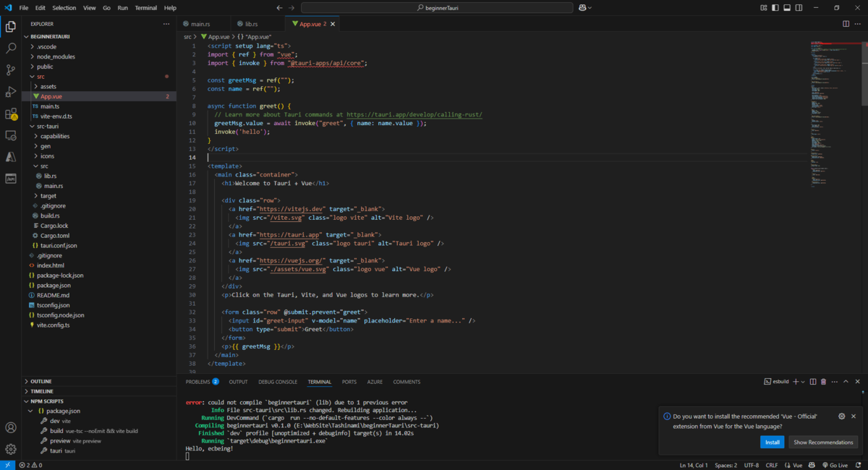Open the Remote Explorer view

click(x=11, y=135)
